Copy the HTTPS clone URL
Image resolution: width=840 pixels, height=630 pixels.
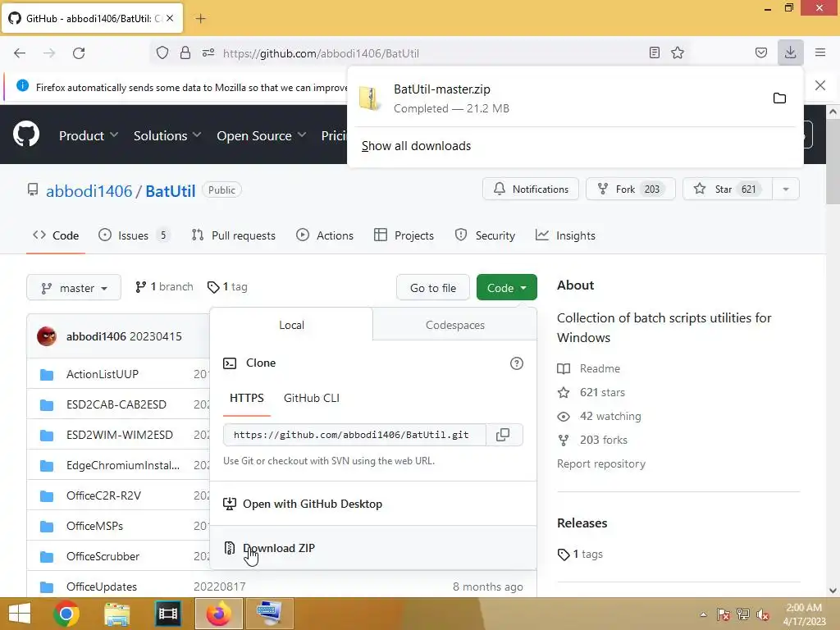503,435
